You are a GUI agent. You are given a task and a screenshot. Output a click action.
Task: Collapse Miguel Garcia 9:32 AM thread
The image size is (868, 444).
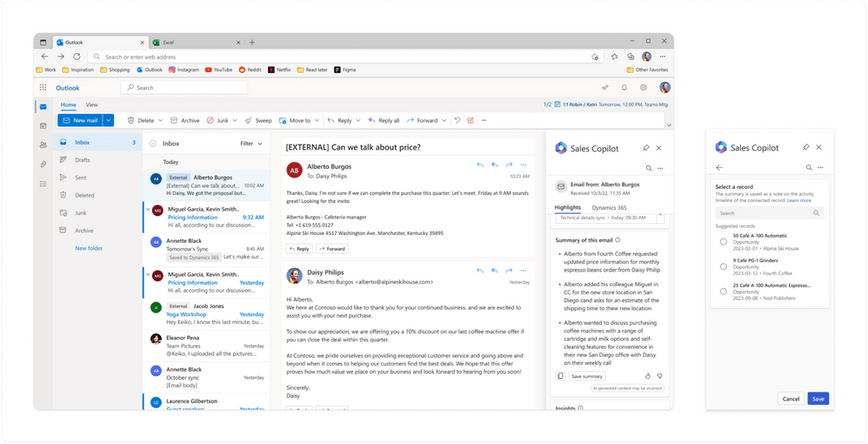click(147, 210)
